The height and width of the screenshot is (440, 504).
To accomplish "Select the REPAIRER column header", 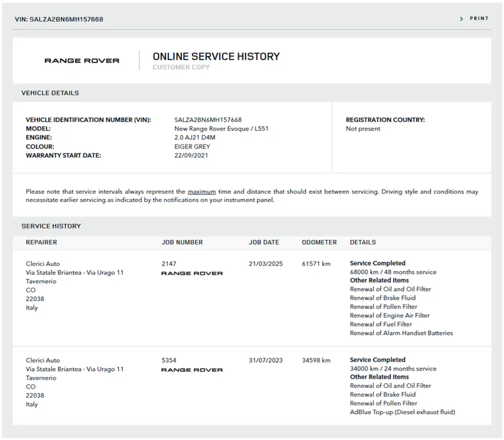I will click(41, 242).
